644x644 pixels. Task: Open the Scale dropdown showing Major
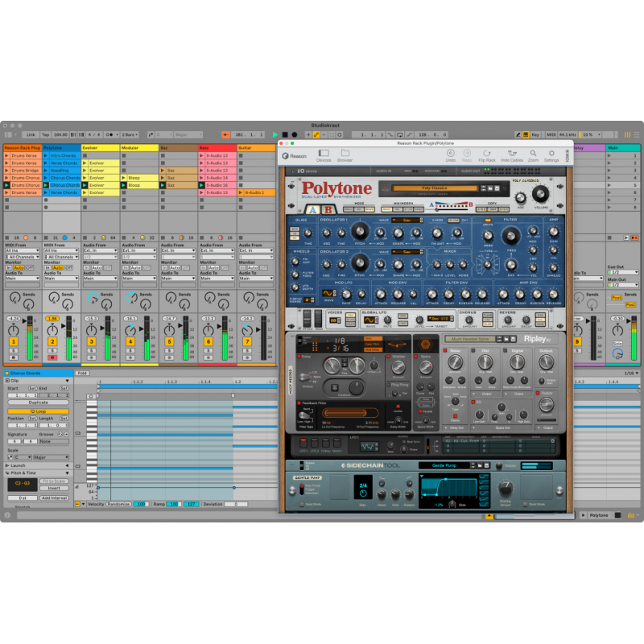click(x=50, y=457)
